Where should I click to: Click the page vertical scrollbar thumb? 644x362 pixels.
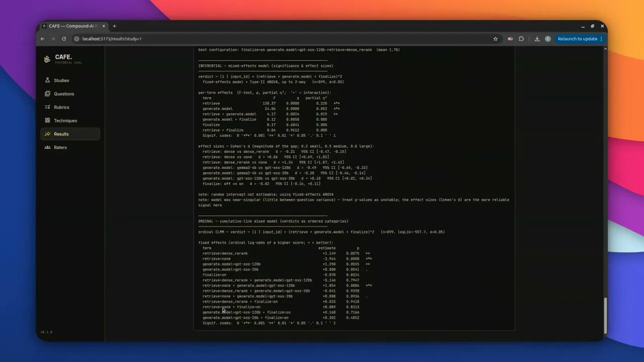pyautogui.click(x=605, y=315)
